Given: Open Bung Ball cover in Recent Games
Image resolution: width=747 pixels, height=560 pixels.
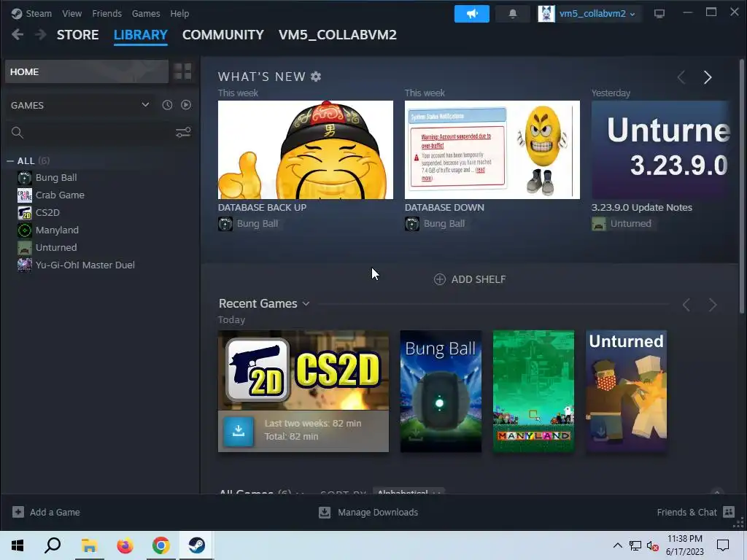Looking at the screenshot, I should [441, 391].
